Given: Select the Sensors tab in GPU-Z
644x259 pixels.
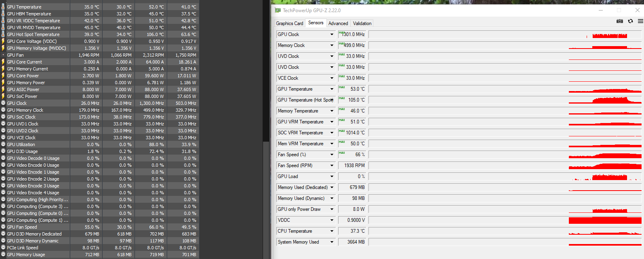Looking at the screenshot, I should coord(316,23).
